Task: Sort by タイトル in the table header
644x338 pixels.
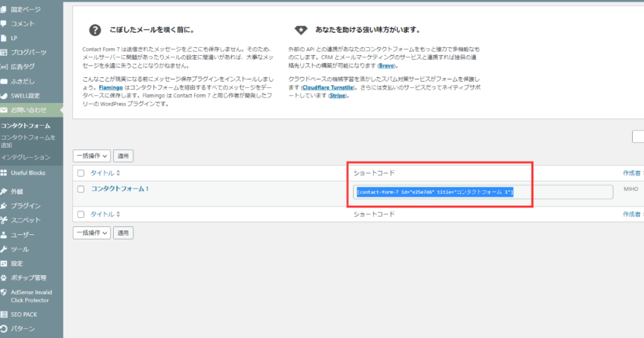Action: pos(105,173)
